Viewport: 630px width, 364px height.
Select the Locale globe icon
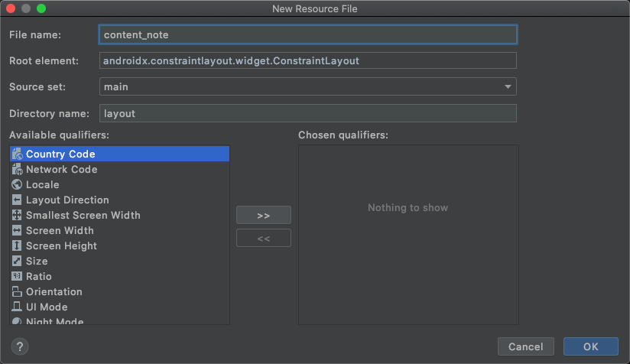click(18, 184)
